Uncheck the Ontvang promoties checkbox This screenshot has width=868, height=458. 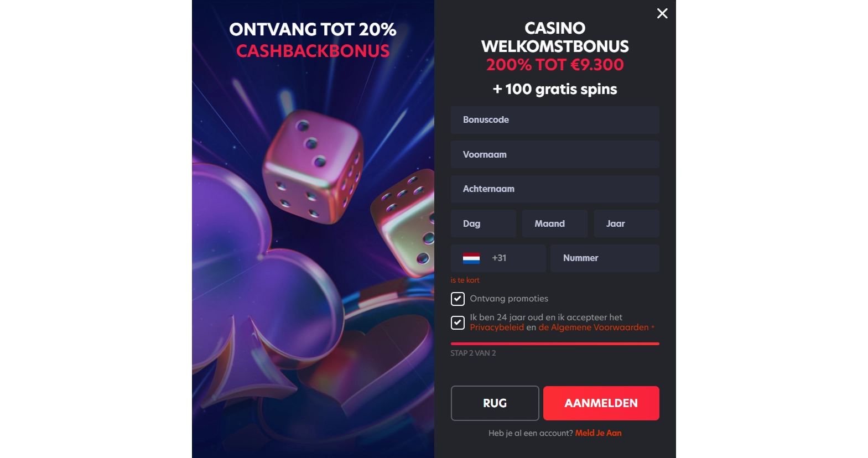(458, 299)
